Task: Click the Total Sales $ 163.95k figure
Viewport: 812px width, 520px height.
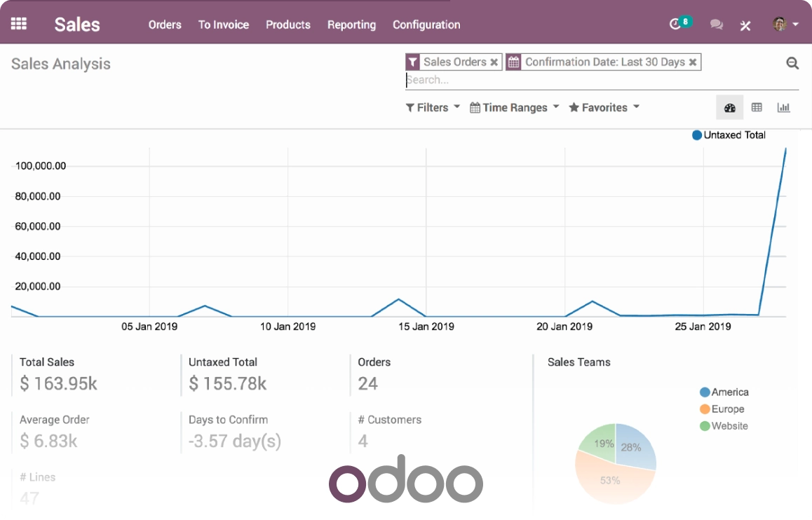Action: click(58, 383)
